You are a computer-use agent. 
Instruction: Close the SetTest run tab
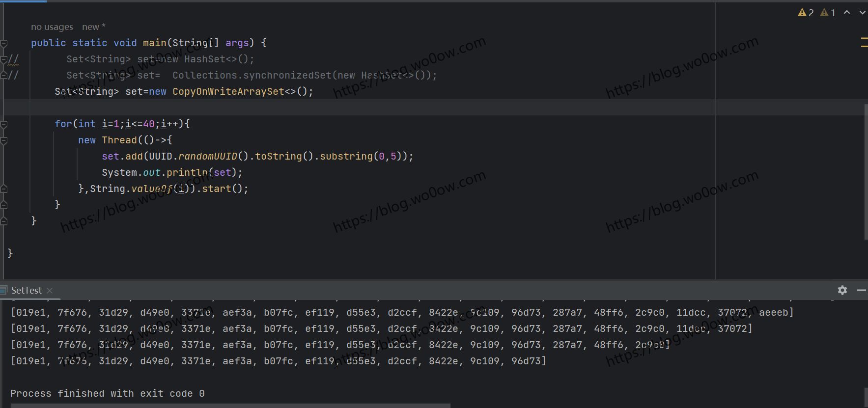pyautogui.click(x=50, y=291)
